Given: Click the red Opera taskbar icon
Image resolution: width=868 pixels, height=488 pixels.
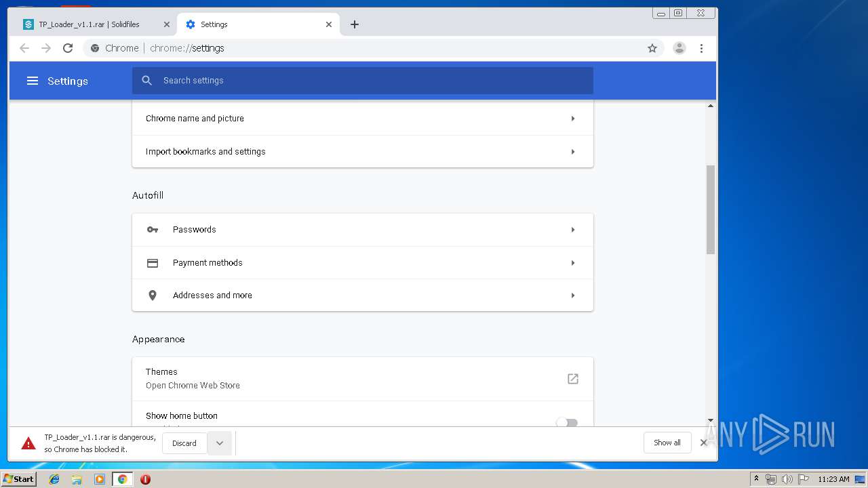Looking at the screenshot, I should (x=145, y=479).
